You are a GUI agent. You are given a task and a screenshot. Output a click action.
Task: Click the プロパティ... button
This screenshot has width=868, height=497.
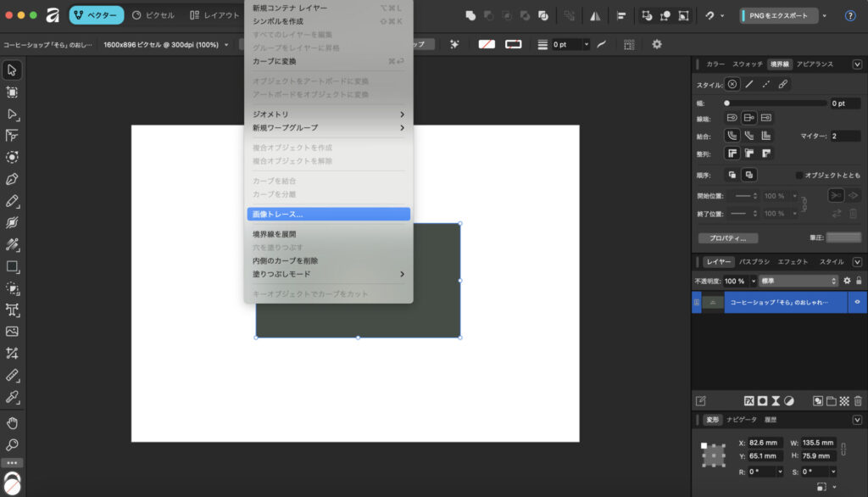tap(727, 238)
